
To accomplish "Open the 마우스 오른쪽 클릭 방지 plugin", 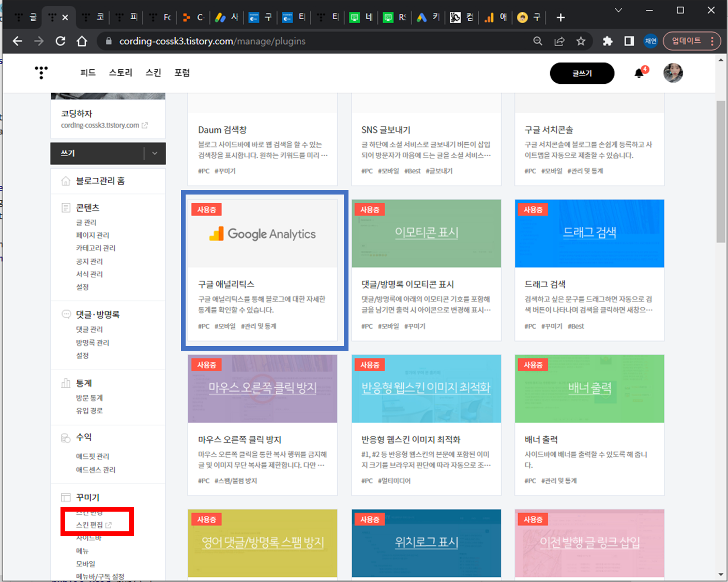I will coord(263,425).
